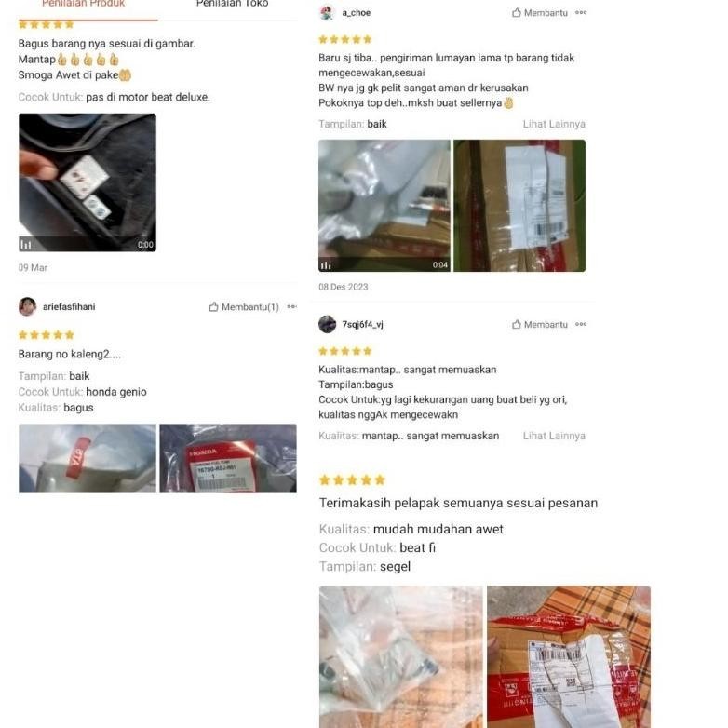Click the Membantu thumbs-up for 7sqj6f4_vj

coord(540,325)
